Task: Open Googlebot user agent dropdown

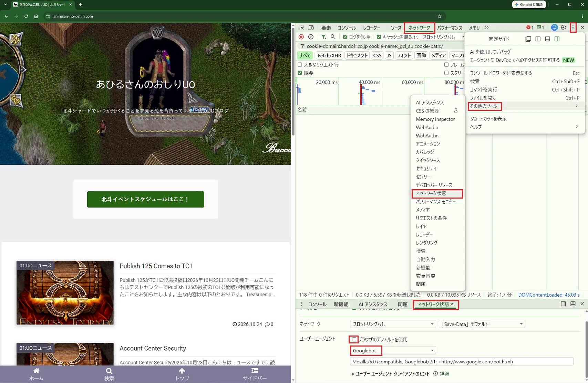Action: coord(393,351)
